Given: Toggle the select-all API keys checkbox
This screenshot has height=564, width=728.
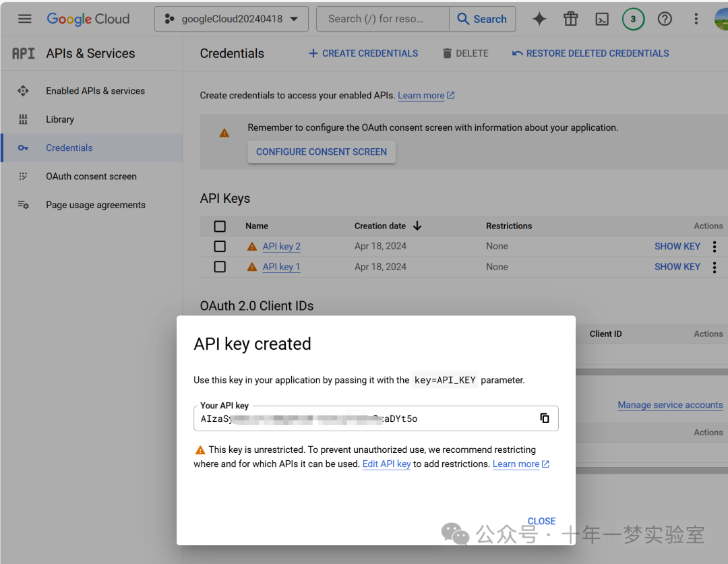Looking at the screenshot, I should [x=220, y=226].
